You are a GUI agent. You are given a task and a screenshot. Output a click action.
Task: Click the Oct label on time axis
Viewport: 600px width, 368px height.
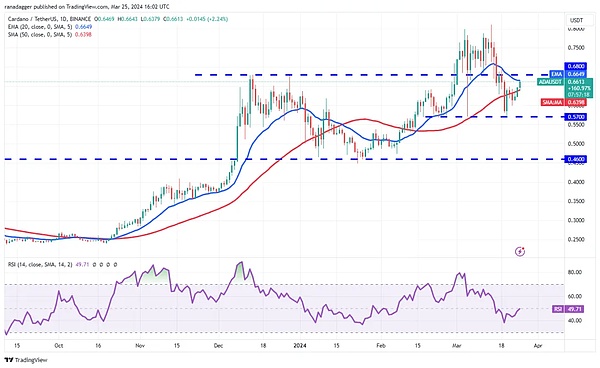59,345
